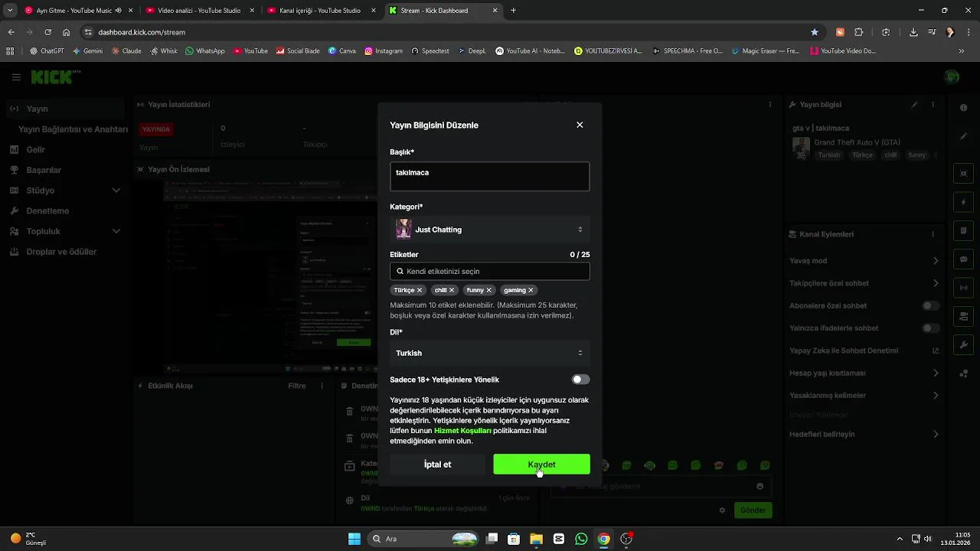This screenshot has width=980, height=551.
Task: Click the wrench icon in right sidebar
Action: point(963,345)
